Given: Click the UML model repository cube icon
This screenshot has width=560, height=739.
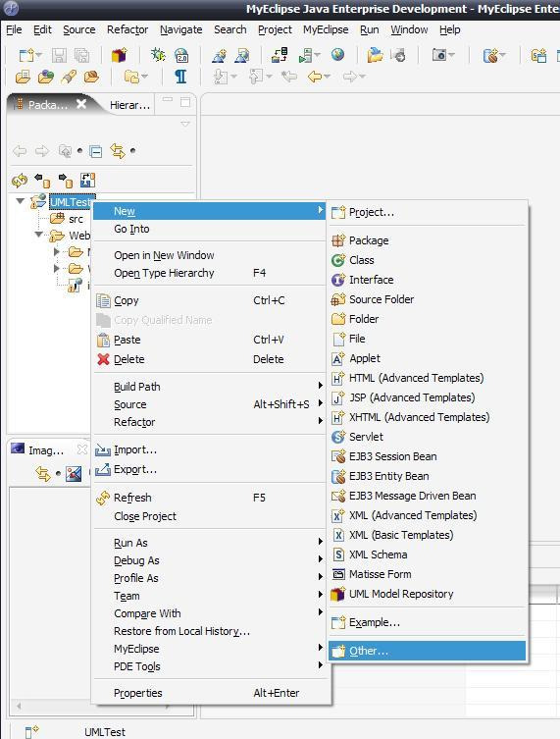Looking at the screenshot, I should pos(119,55).
